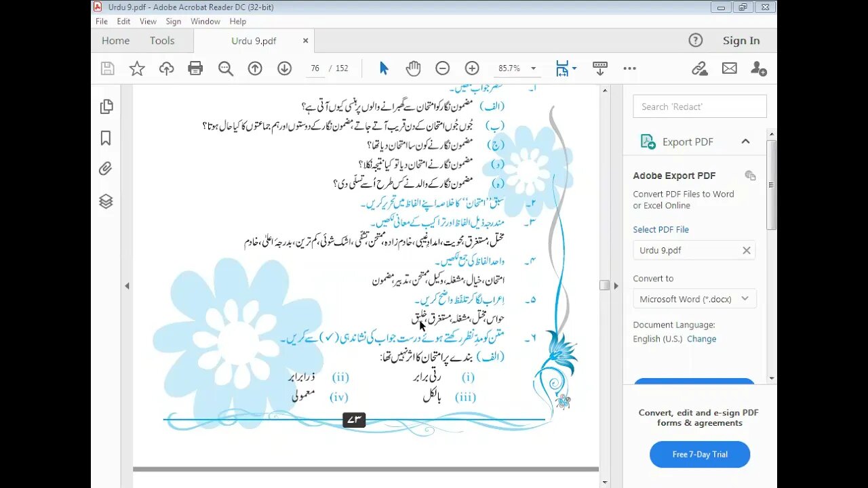
Task: Switch to the Home tab
Action: 115,41
